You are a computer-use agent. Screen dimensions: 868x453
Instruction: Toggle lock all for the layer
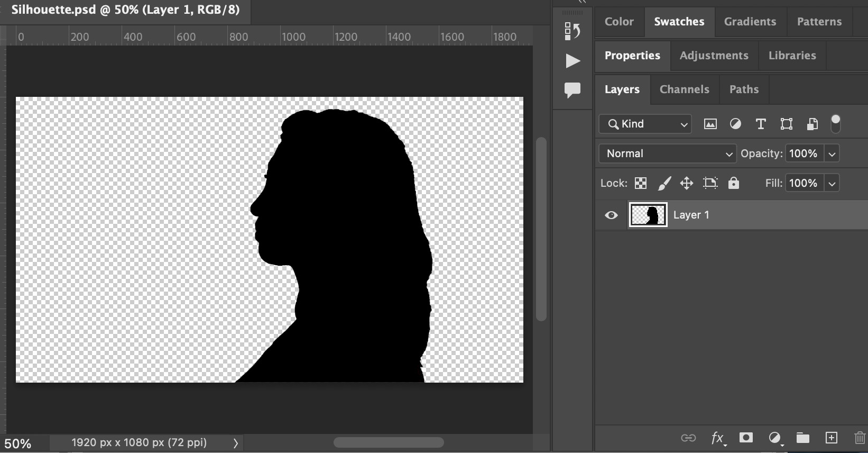coord(733,183)
